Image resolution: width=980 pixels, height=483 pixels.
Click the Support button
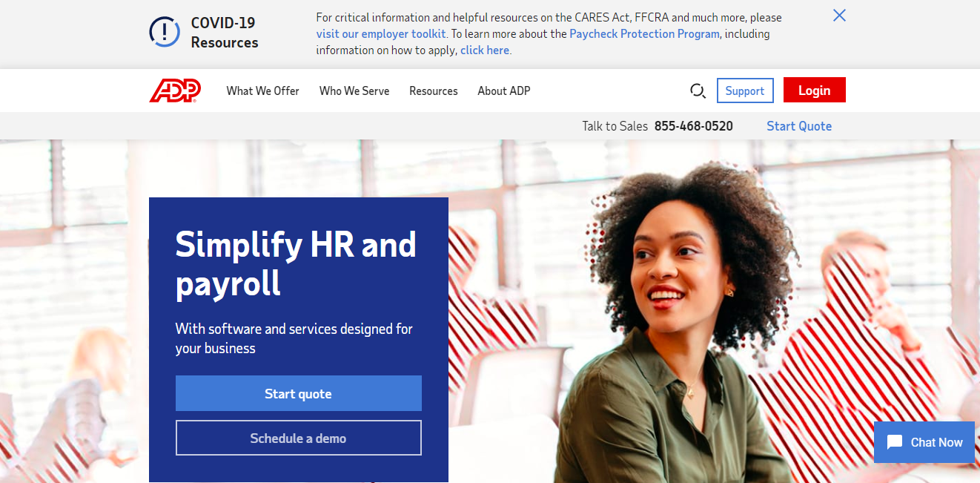point(744,91)
